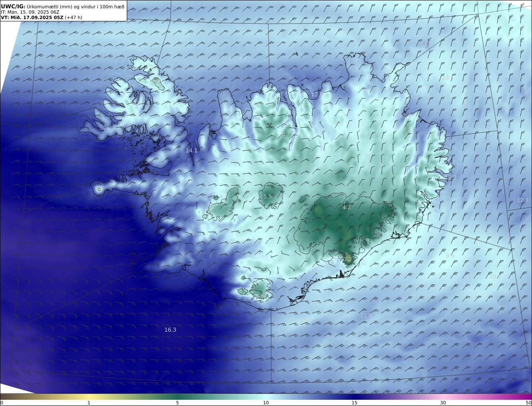The height and width of the screenshot is (406, 532).
Task: Click the map value 10.2
Action: [x=495, y=277]
